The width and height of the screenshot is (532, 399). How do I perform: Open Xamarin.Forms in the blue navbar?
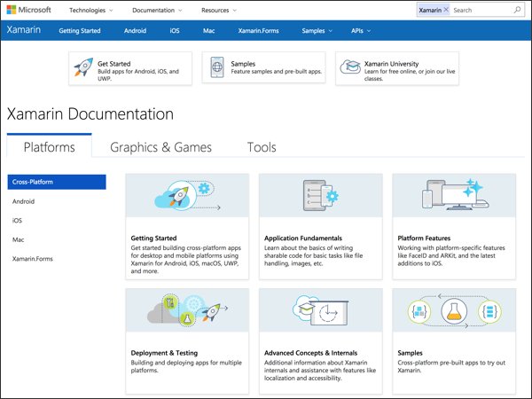pos(258,30)
